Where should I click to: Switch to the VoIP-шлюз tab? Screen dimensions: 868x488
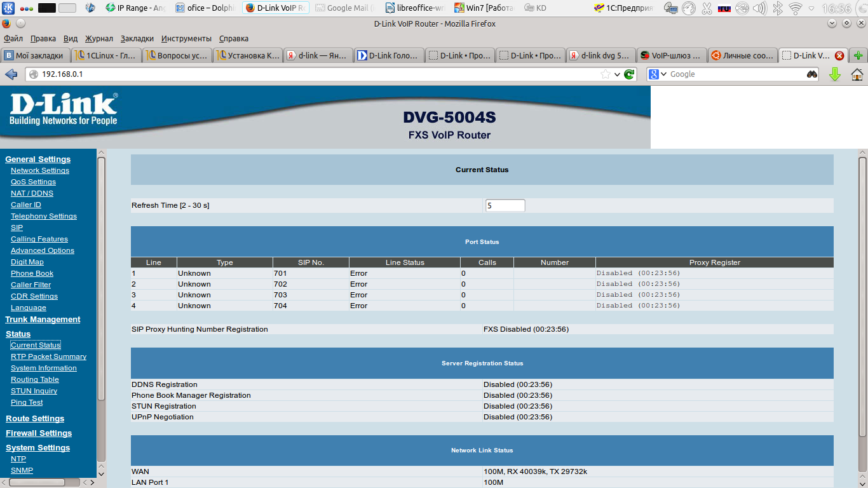671,55
